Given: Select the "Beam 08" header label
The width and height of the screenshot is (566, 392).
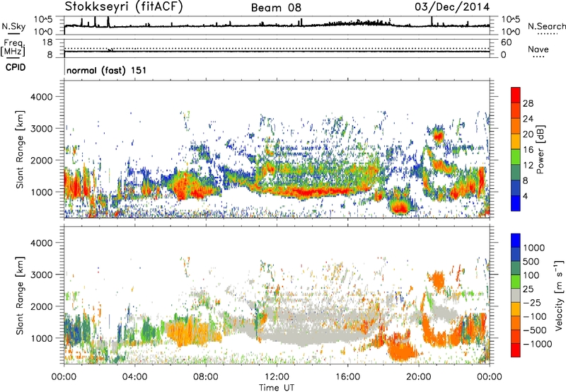Looking at the screenshot, I should point(276,8).
